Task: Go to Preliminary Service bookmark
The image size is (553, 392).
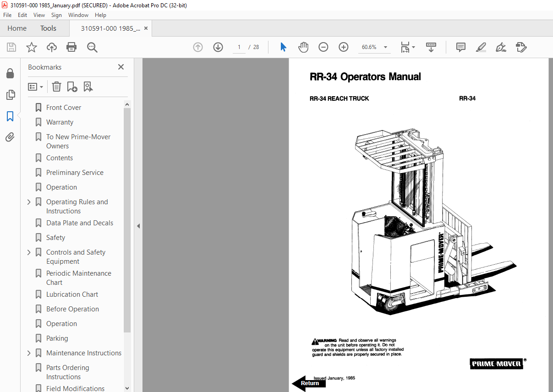Action: 75,173
